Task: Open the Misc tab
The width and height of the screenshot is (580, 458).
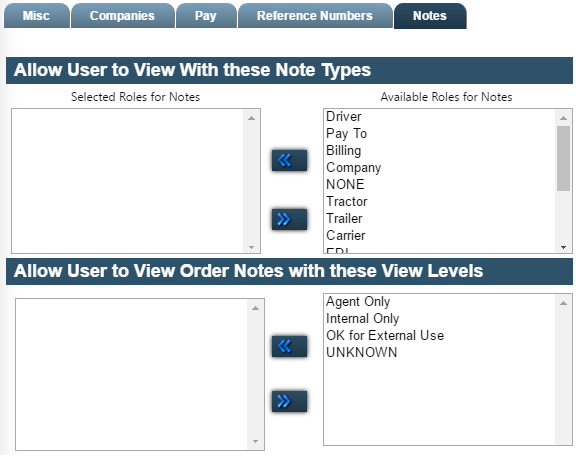Action: 36,16
